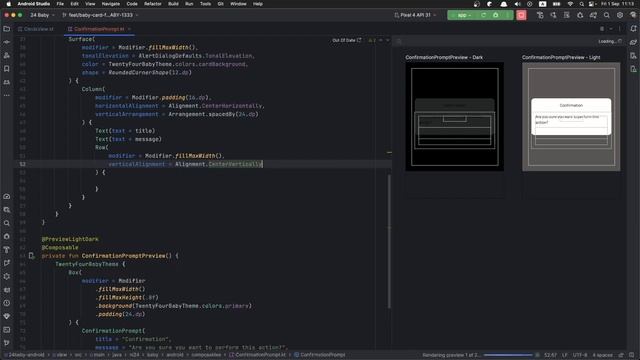Viewport: 640px width, 360px height.
Task: Open run widget more actions vertical dots
Action: point(507,15)
